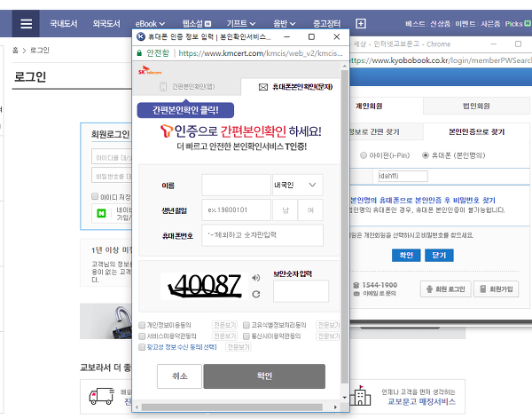Click the KMC favicon in popup title
Screen dimensions: 532x419
tap(140, 36)
